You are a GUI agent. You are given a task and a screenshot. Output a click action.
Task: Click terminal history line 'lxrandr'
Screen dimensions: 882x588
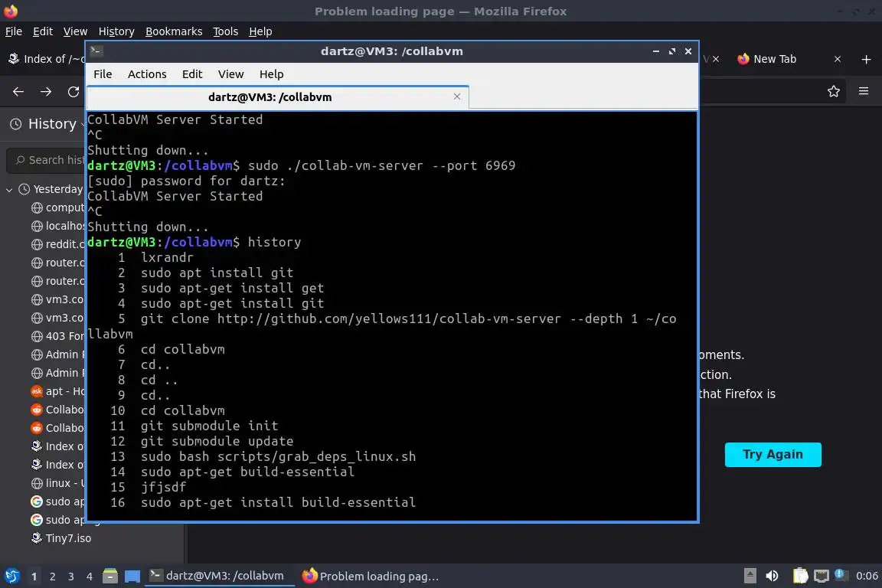pyautogui.click(x=167, y=257)
